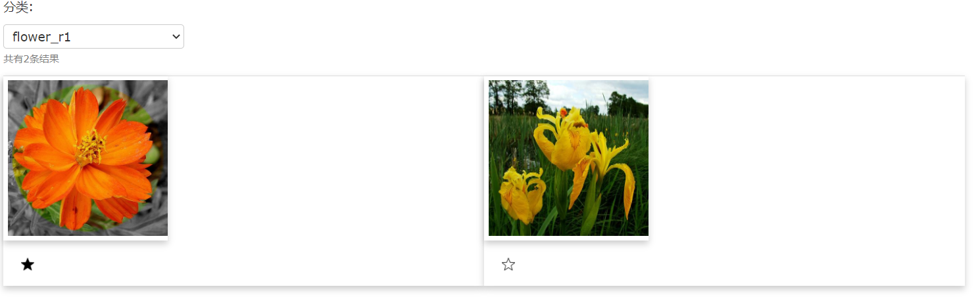
Task: Unfavorite the orange flower using filled star
Action: coord(27,265)
